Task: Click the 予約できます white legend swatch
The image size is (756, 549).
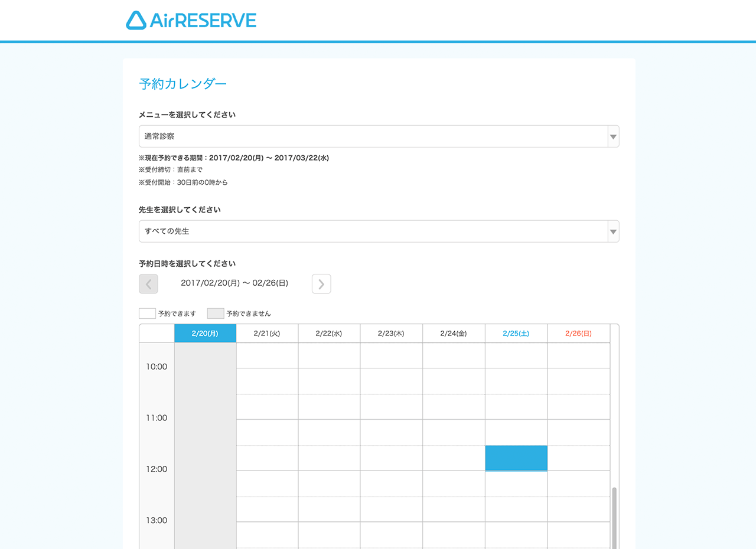Action: (x=147, y=313)
